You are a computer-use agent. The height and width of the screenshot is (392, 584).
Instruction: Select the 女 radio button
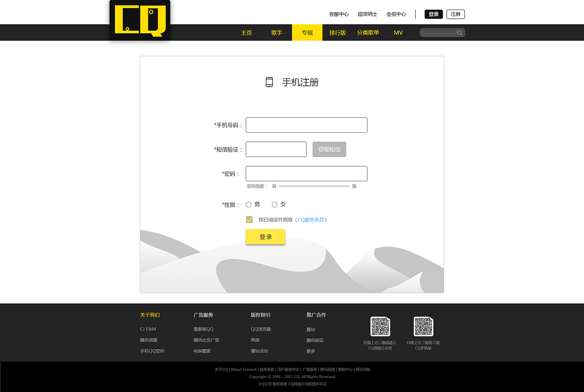point(275,204)
